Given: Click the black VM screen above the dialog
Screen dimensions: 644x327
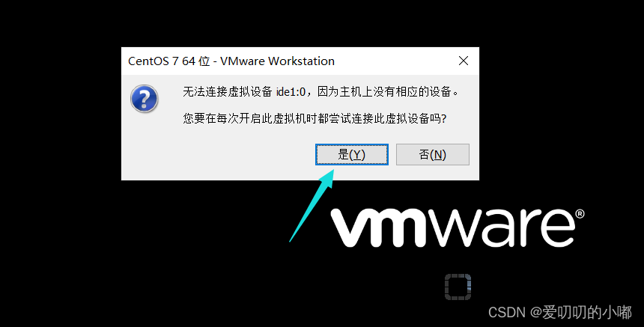Looking at the screenshot, I should 300,22.
